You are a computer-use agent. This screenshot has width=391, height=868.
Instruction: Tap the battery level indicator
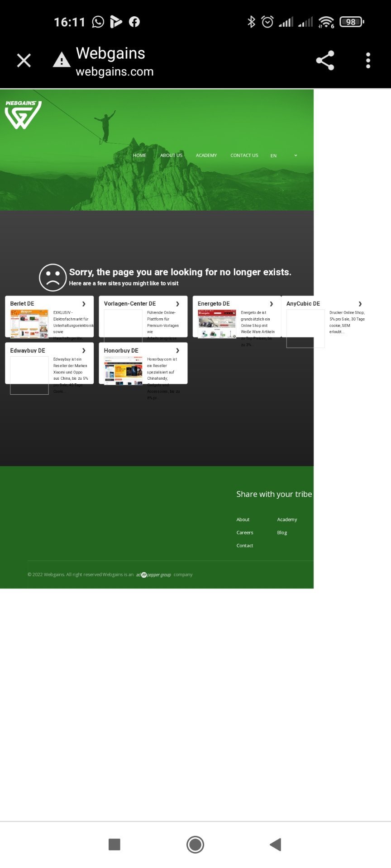352,22
